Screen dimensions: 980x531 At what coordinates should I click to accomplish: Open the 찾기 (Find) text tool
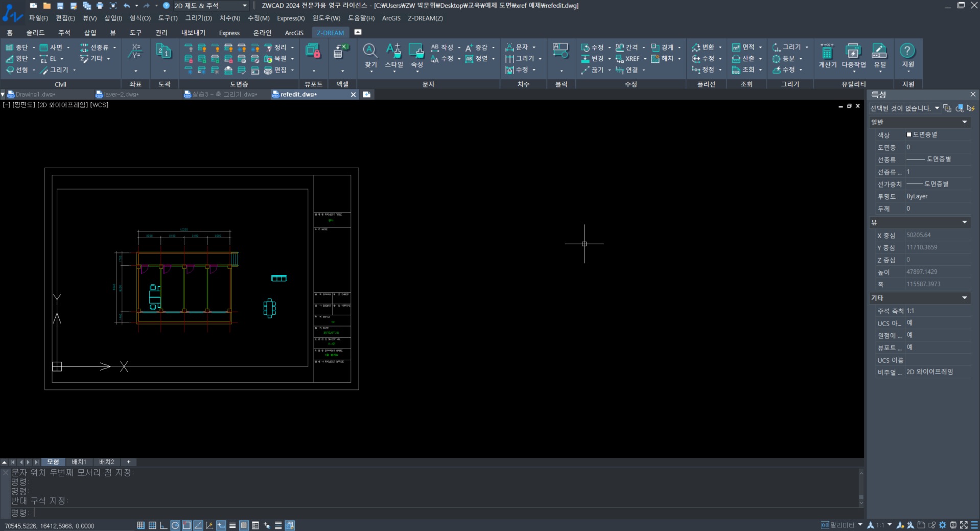coord(370,56)
